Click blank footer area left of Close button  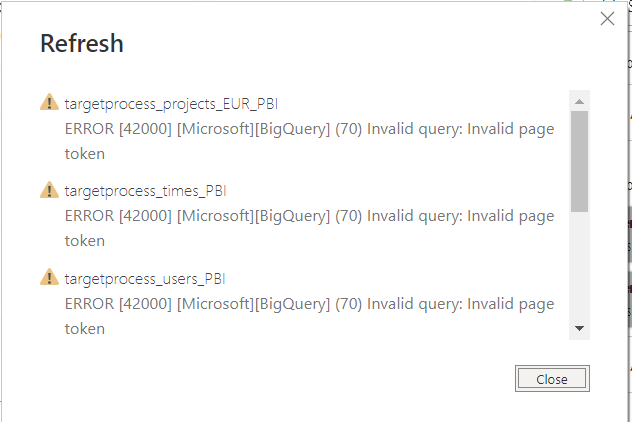point(258,378)
